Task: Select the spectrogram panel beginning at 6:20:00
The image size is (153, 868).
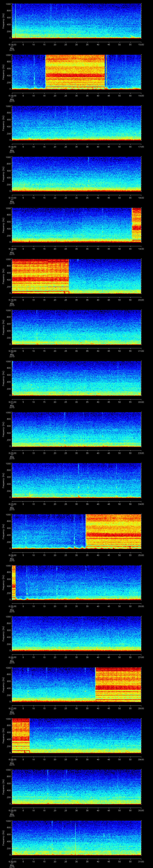Action: coord(77,327)
